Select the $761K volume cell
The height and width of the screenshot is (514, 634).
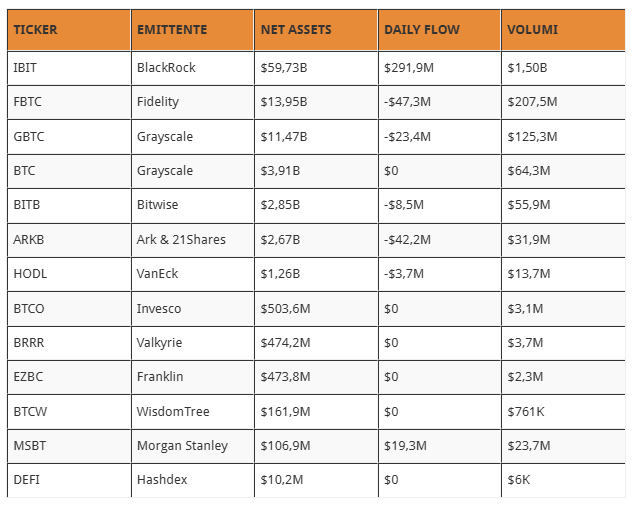point(563,412)
